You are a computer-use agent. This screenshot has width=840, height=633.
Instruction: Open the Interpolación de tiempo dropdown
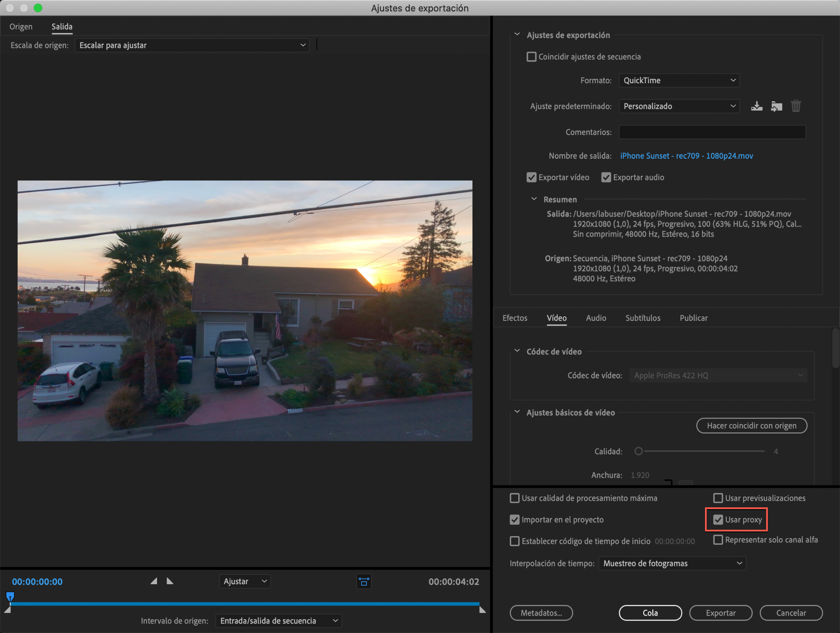point(672,563)
